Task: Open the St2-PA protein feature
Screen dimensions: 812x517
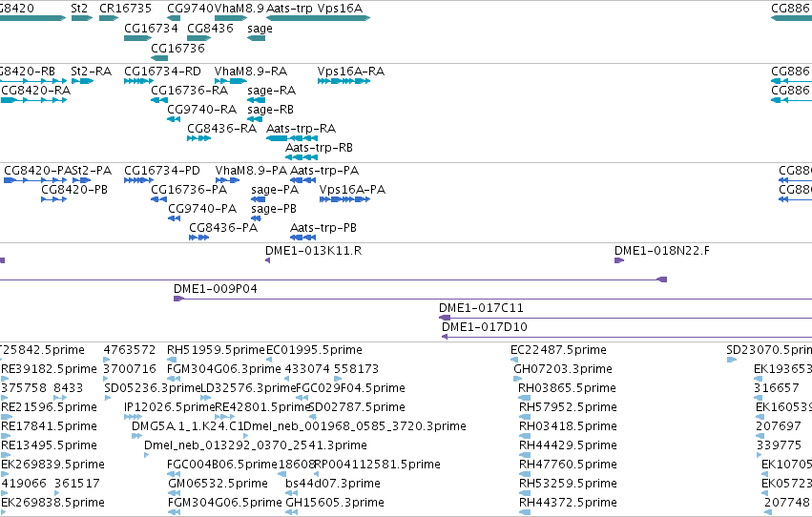Action: click(81, 180)
